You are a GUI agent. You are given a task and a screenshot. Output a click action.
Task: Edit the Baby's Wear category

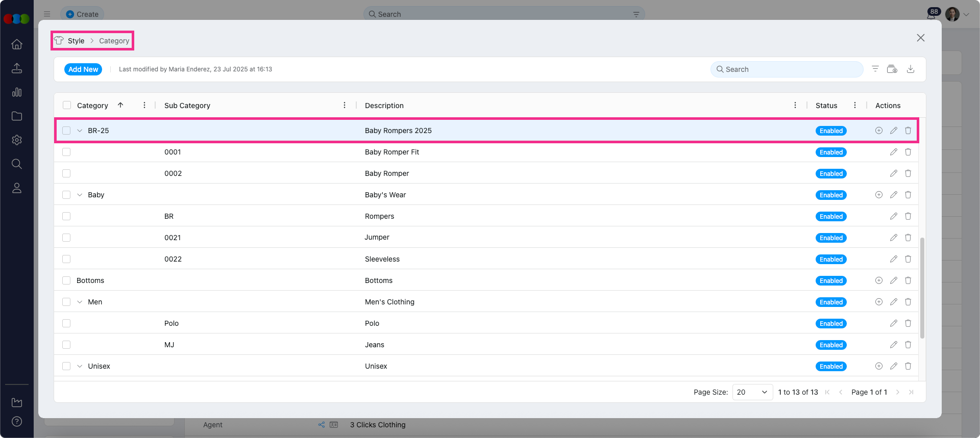(893, 195)
